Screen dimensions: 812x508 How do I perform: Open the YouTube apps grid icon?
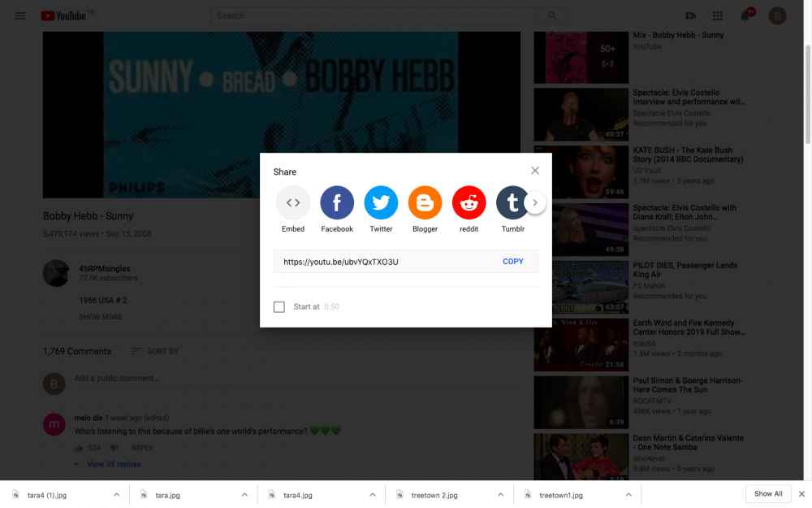[x=718, y=15]
